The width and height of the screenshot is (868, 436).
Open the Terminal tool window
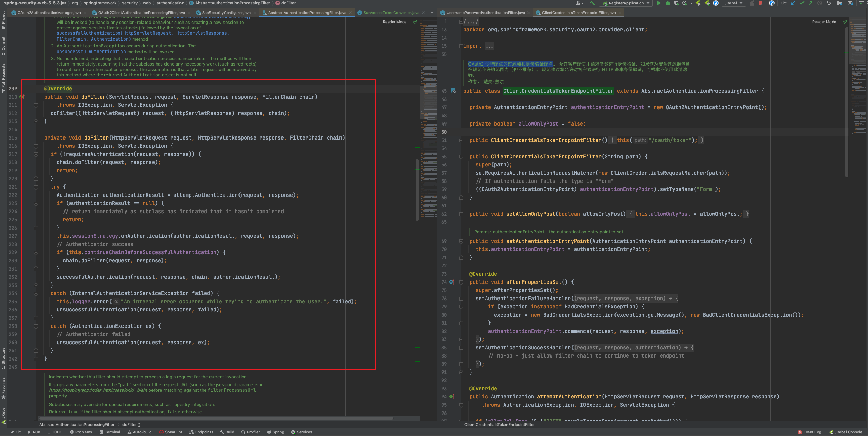coord(110,432)
